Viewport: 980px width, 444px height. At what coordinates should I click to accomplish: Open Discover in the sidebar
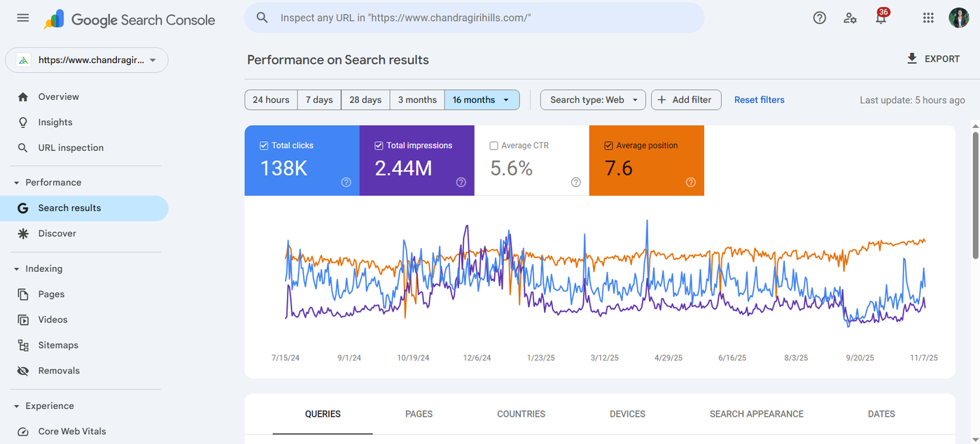pyautogui.click(x=84, y=234)
